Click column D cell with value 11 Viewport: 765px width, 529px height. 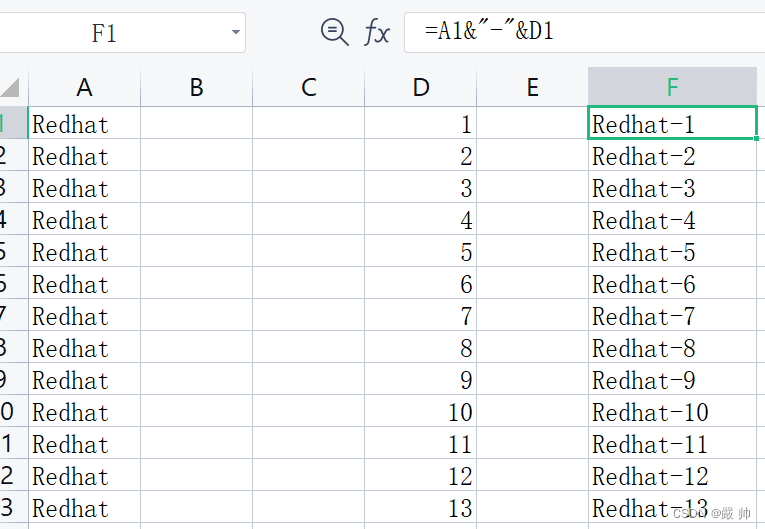pyautogui.click(x=421, y=443)
